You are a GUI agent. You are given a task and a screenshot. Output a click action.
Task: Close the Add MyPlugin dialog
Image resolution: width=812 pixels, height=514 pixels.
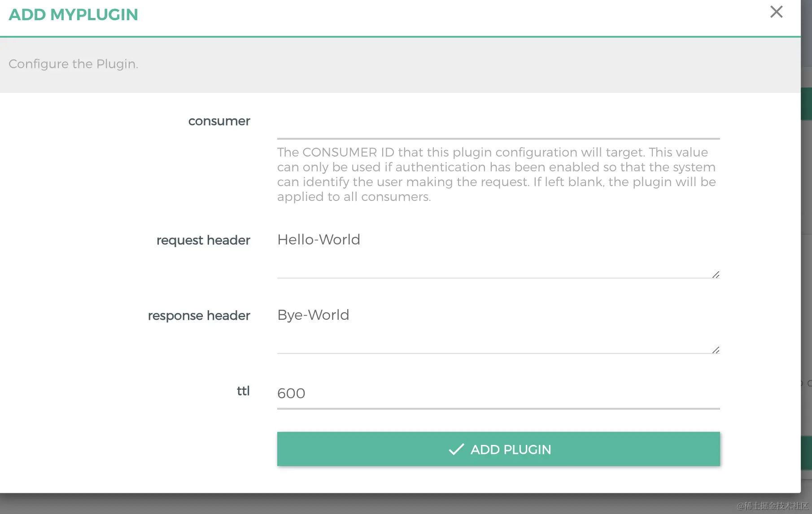pos(776,12)
